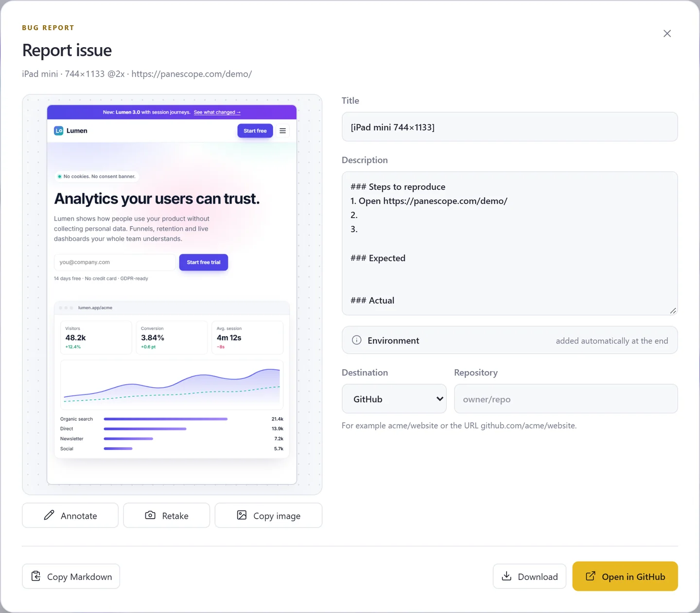
Task: Click Start free button in preview
Action: tap(255, 131)
